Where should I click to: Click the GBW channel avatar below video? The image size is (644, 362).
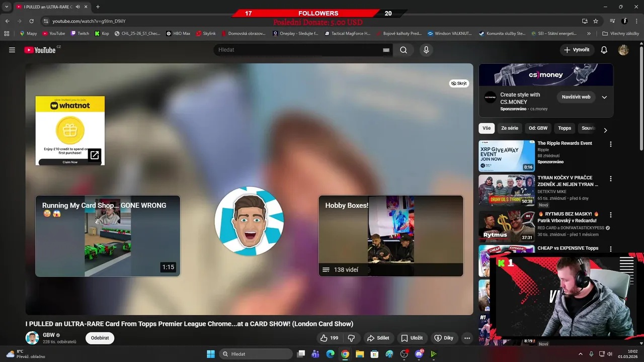(32, 338)
